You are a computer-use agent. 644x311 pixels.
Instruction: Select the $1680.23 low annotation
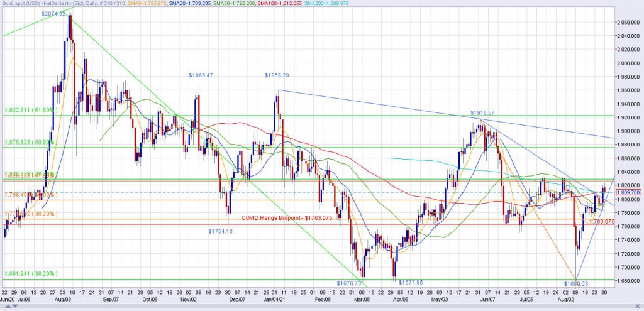tap(576, 283)
